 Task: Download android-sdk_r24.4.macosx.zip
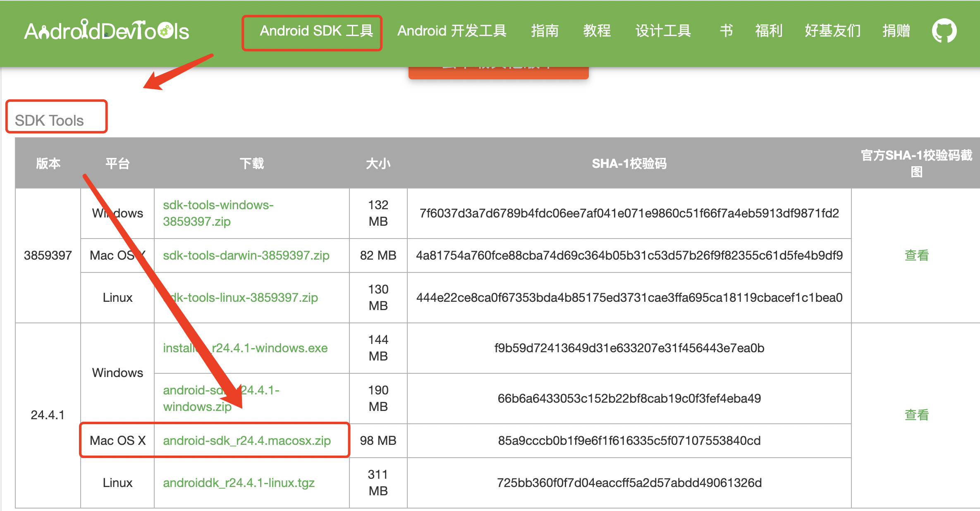click(247, 441)
